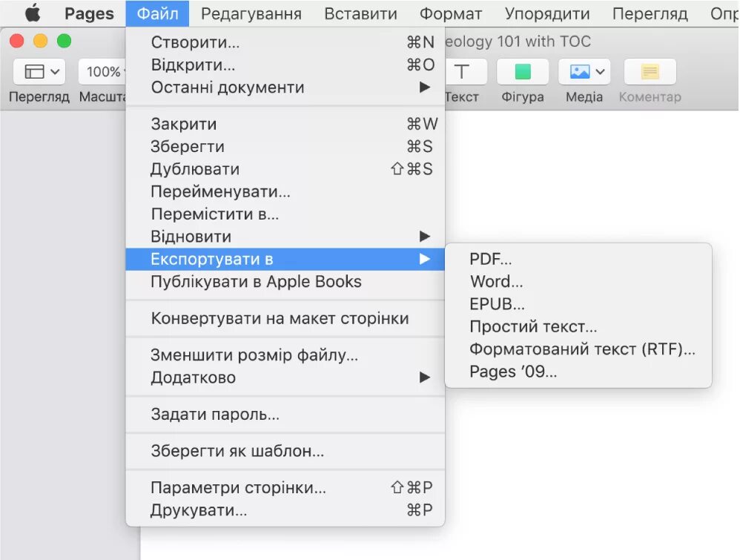Click the Коментар toolbar icon

650,72
